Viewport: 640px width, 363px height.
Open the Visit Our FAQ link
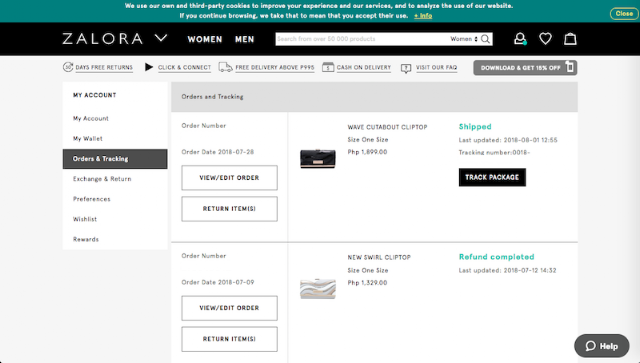pos(436,68)
